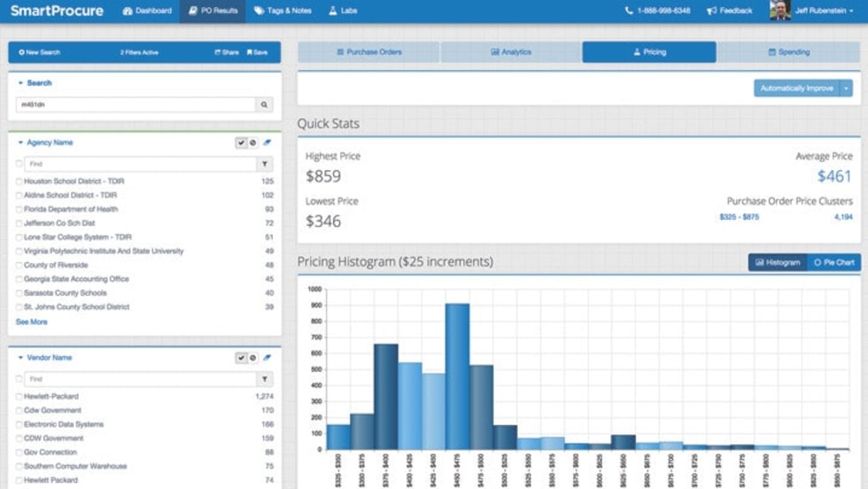
Task: Click the See More agencies link
Action: pos(32,322)
